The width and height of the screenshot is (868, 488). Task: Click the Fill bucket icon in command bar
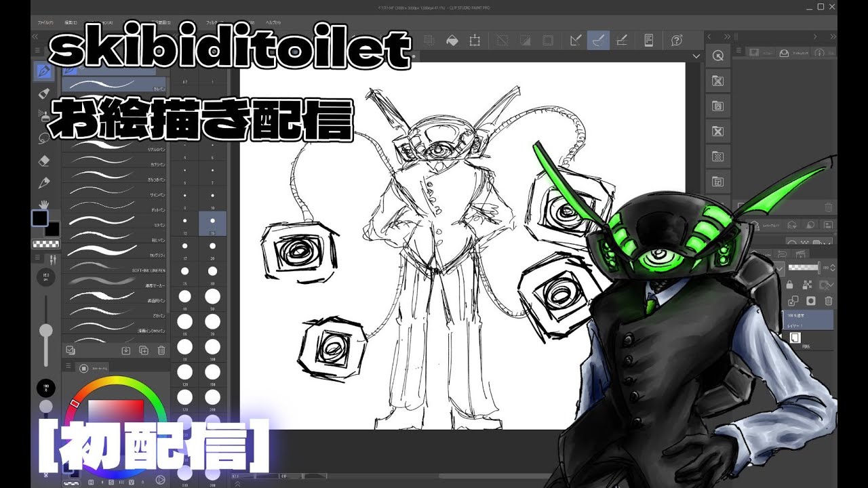pos(452,41)
